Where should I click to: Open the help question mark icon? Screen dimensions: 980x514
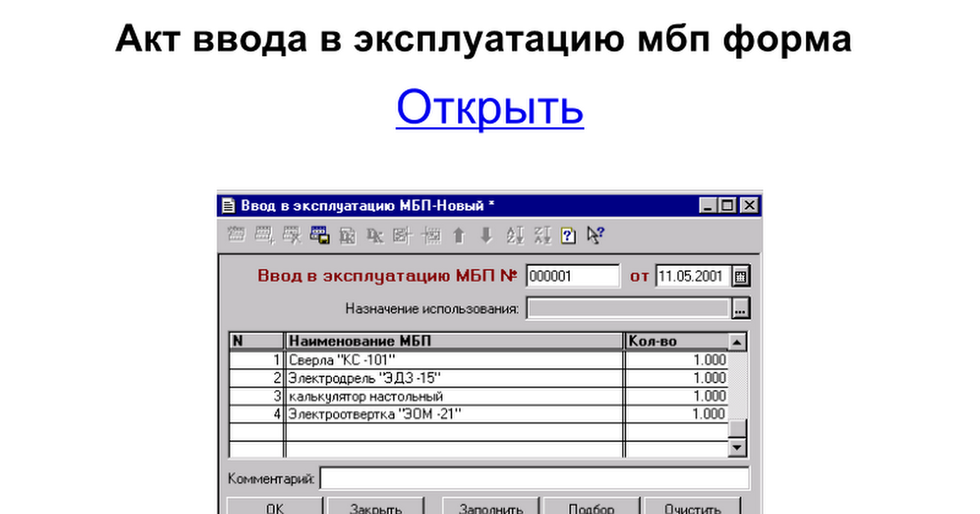tap(569, 236)
